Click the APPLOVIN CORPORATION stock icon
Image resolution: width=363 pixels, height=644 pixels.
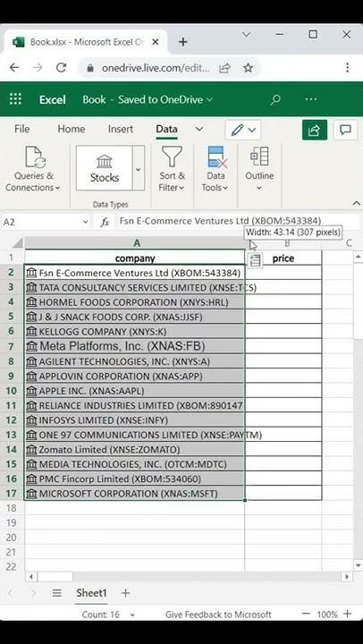click(31, 376)
